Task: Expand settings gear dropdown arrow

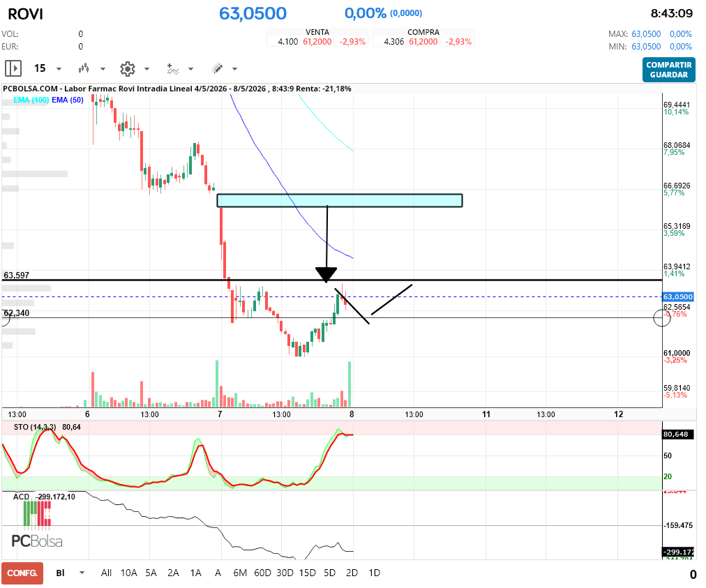Action: coord(147,69)
